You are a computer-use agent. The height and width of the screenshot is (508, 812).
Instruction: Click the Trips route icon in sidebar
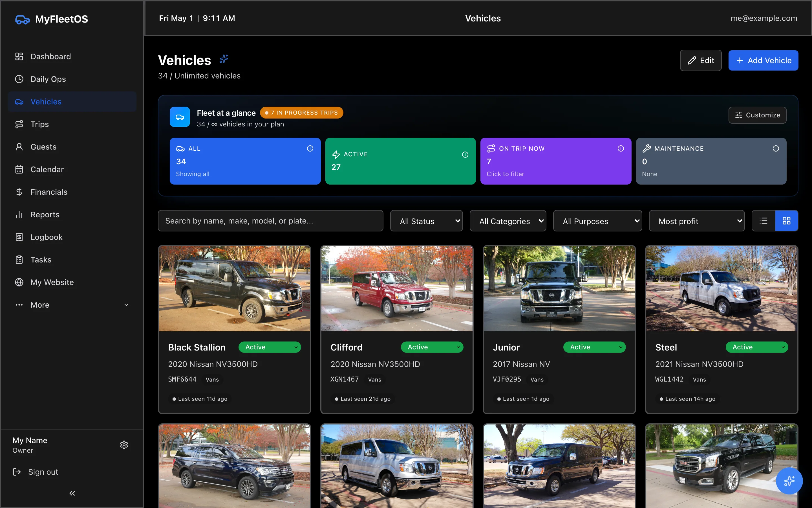19,124
